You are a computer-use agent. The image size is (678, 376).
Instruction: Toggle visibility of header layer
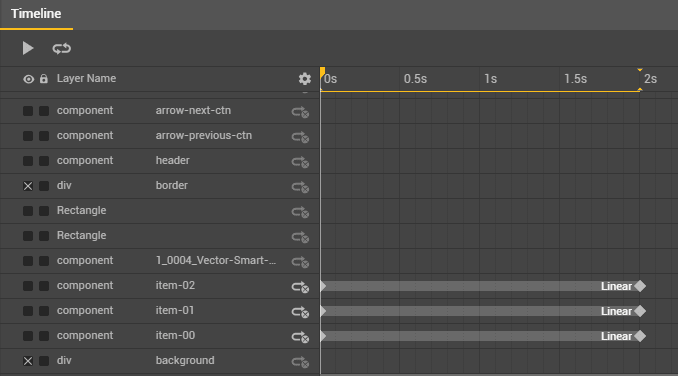28,161
